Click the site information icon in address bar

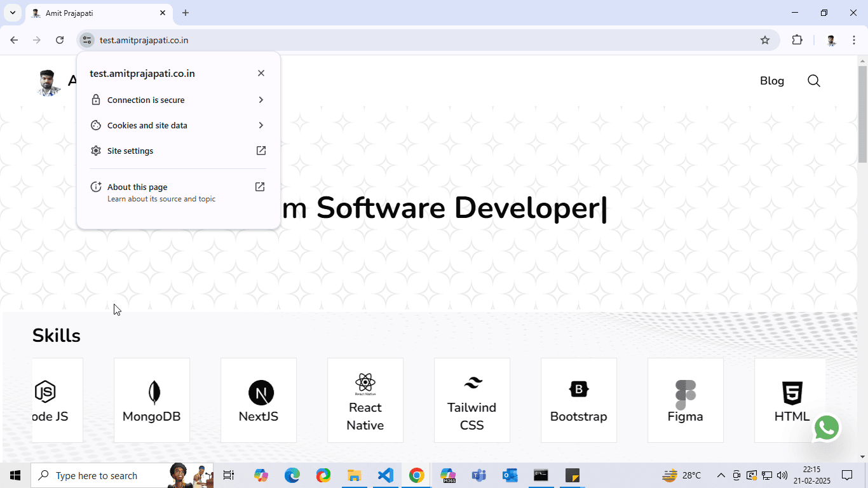[x=87, y=40]
